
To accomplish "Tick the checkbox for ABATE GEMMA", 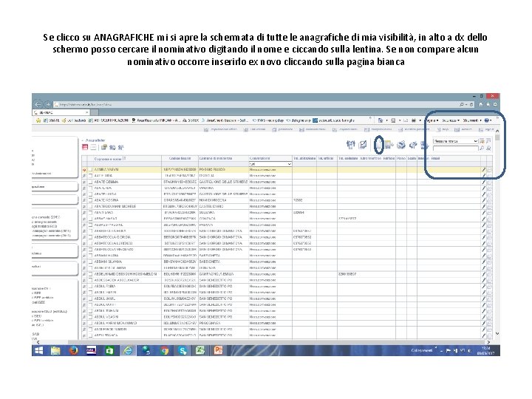I will [x=90, y=182].
